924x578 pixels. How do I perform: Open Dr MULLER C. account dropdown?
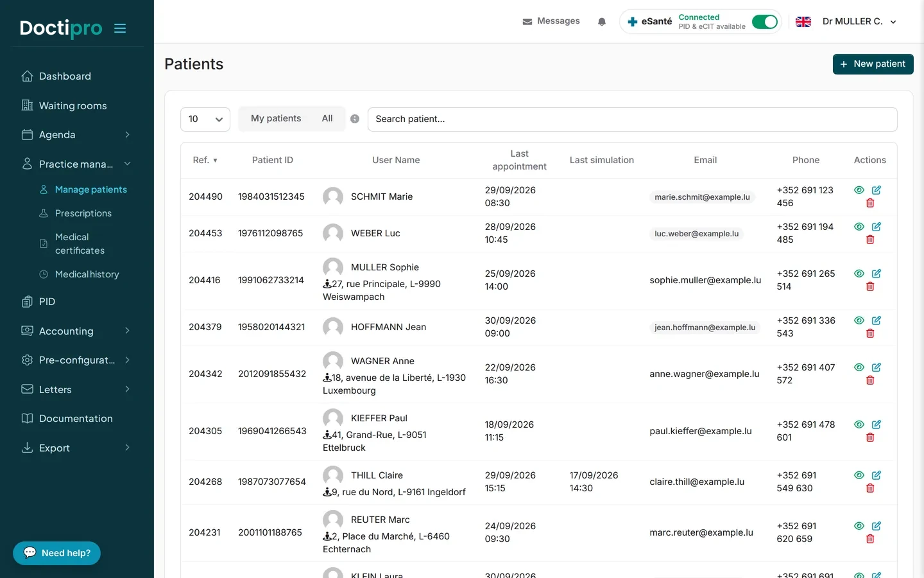(x=859, y=22)
